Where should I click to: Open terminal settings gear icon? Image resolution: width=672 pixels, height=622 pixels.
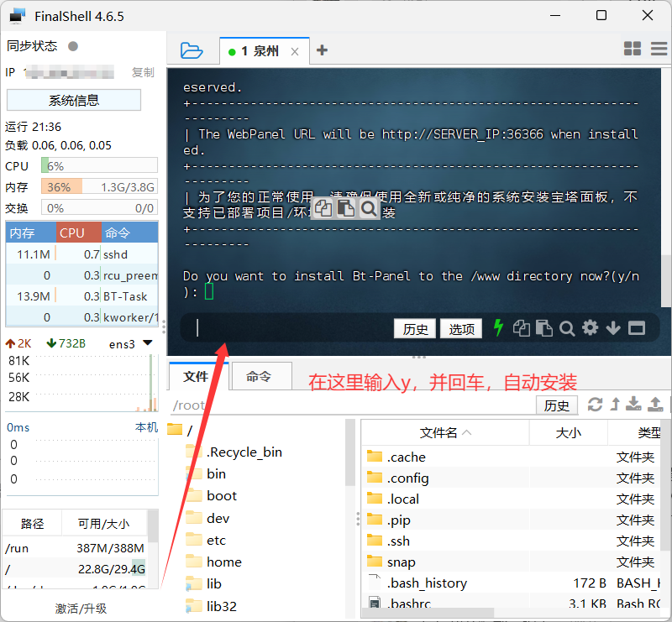(590, 328)
